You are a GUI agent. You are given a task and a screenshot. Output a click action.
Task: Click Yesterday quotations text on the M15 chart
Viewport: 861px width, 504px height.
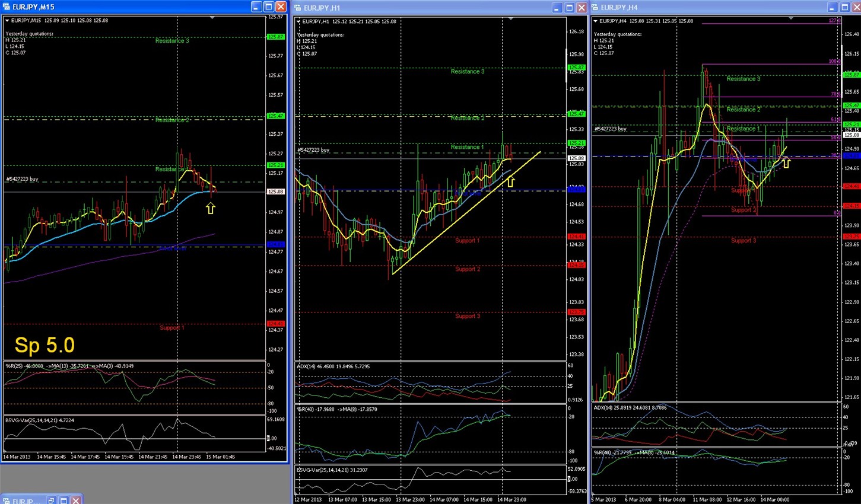point(30,34)
